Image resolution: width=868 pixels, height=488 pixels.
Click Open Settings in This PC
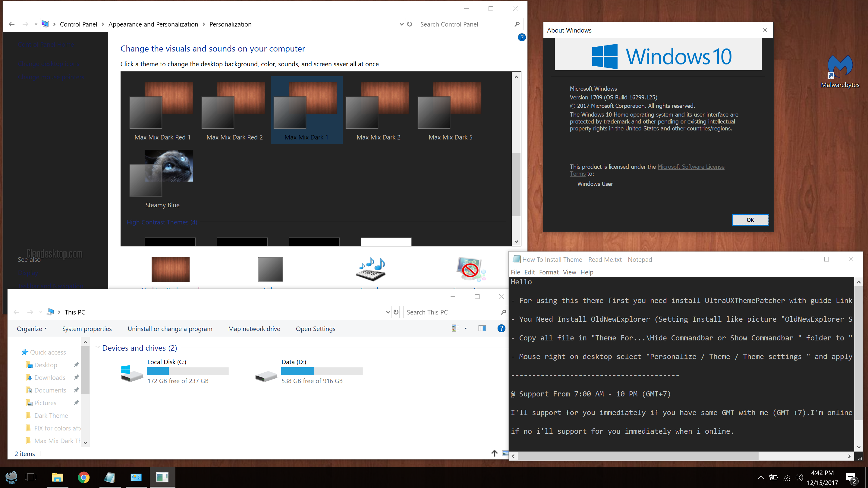tap(315, 329)
